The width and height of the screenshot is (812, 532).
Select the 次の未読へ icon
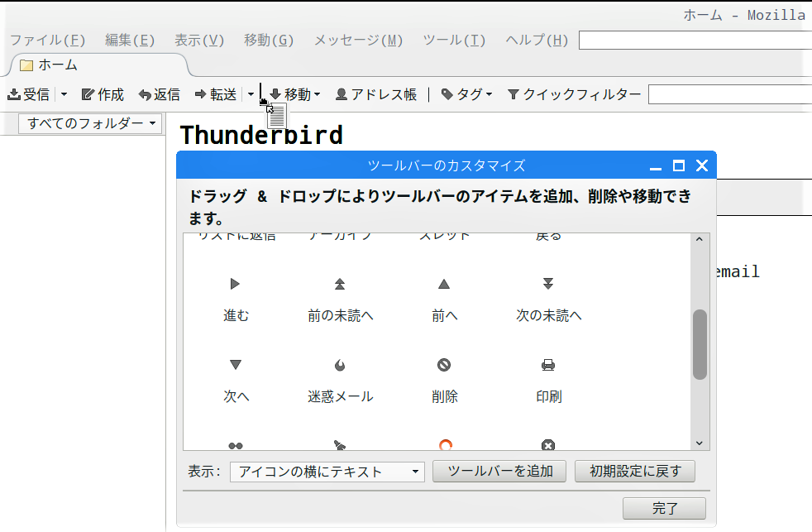click(548, 284)
